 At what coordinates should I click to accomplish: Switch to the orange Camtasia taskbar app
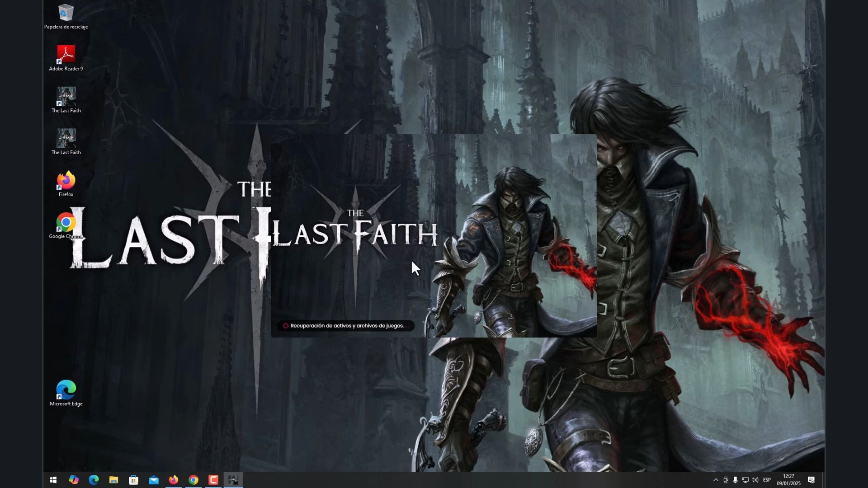[x=213, y=480]
